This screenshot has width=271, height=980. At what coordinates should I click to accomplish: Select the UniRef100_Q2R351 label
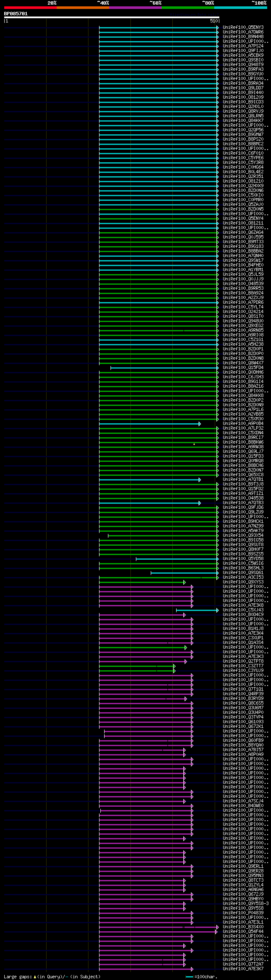point(243,177)
